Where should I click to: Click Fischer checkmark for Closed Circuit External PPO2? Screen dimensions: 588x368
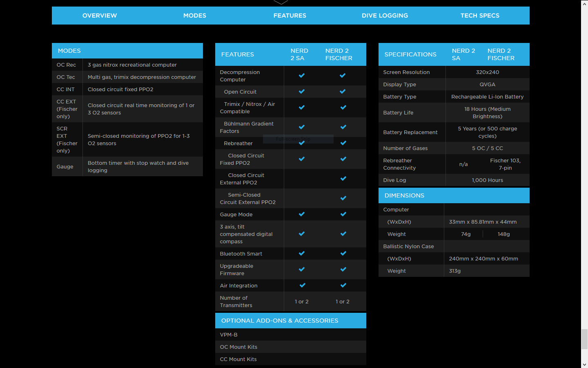[343, 179]
